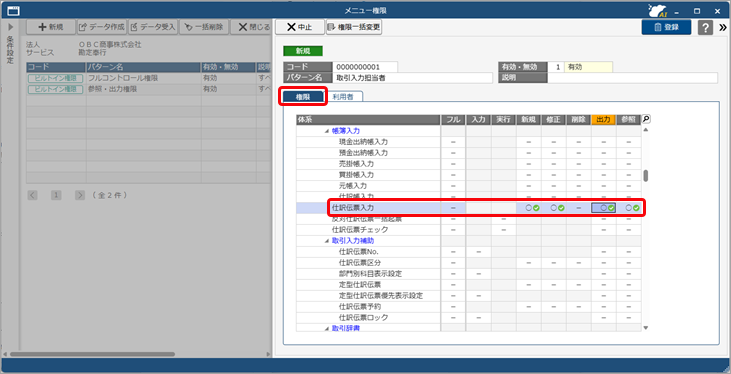Screen dimensions: 731x374
Task: Click the データ受入 toolbar button
Action: point(152,27)
